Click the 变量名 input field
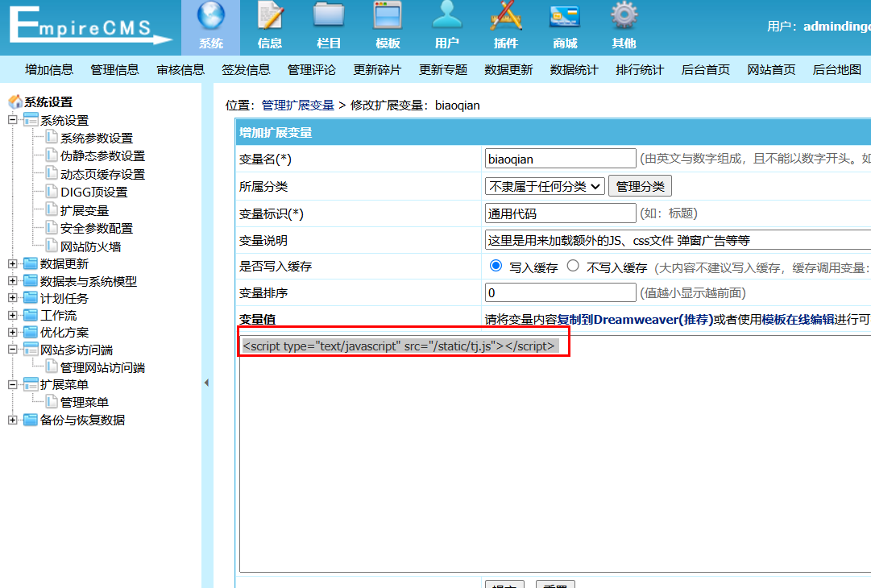The height and width of the screenshot is (588, 871). pos(560,159)
